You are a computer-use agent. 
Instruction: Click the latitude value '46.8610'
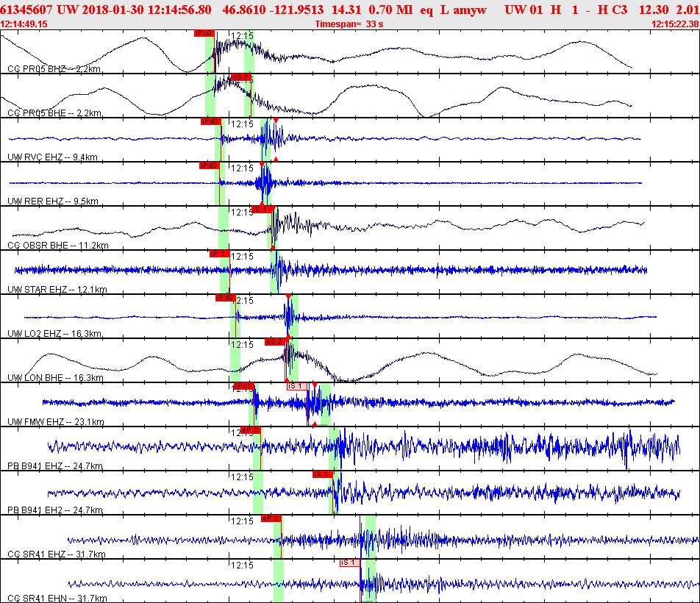tap(244, 10)
